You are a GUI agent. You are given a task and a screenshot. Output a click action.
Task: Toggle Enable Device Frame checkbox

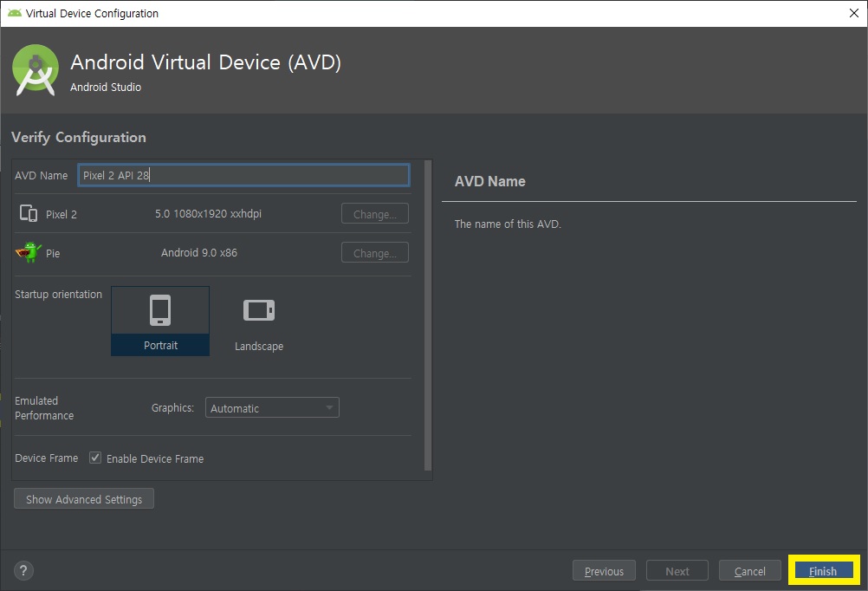coord(95,458)
